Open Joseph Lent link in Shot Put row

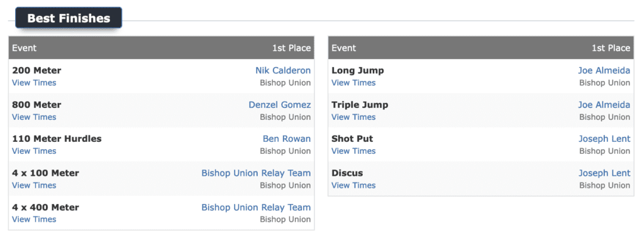[x=604, y=139]
